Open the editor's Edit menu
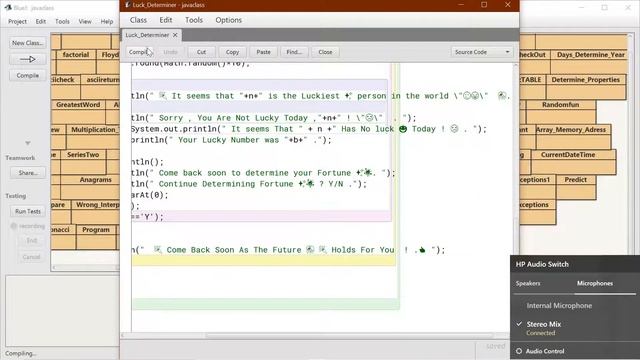Image resolution: width=640 pixels, height=360 pixels. [x=165, y=20]
